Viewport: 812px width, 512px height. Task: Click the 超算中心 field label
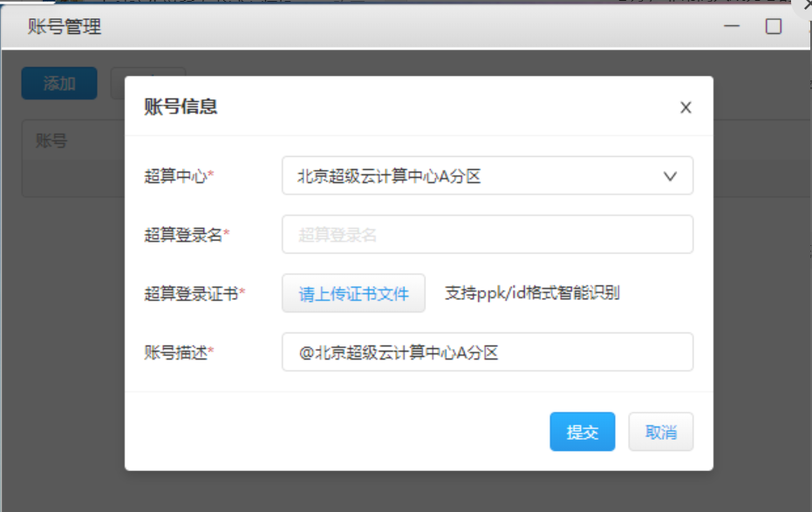coord(179,176)
